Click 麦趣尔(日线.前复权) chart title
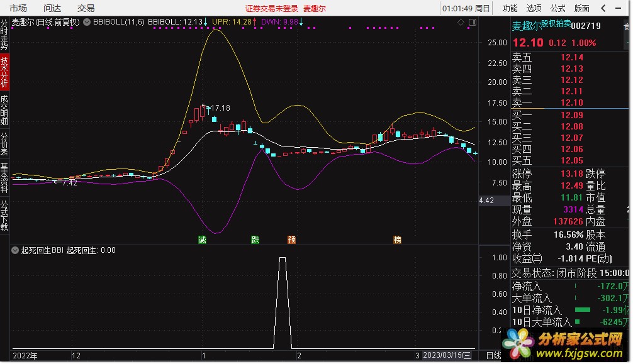633x364 pixels. [x=45, y=22]
